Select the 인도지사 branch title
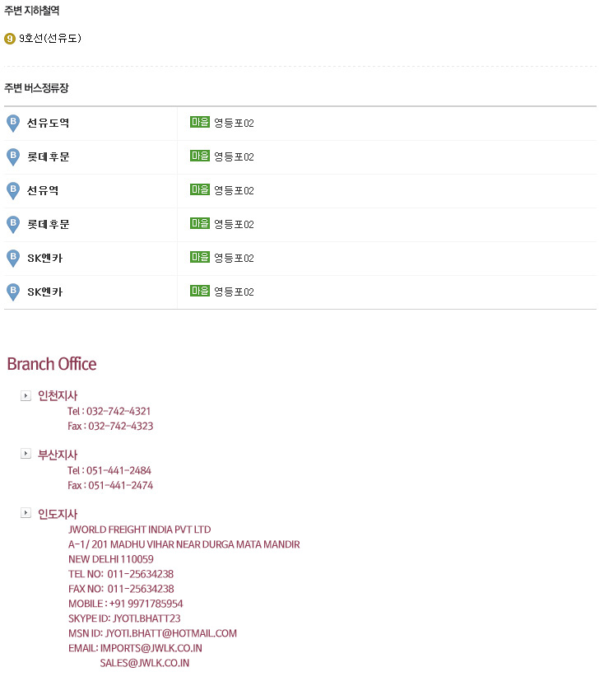The image size is (604, 700). pyautogui.click(x=58, y=514)
